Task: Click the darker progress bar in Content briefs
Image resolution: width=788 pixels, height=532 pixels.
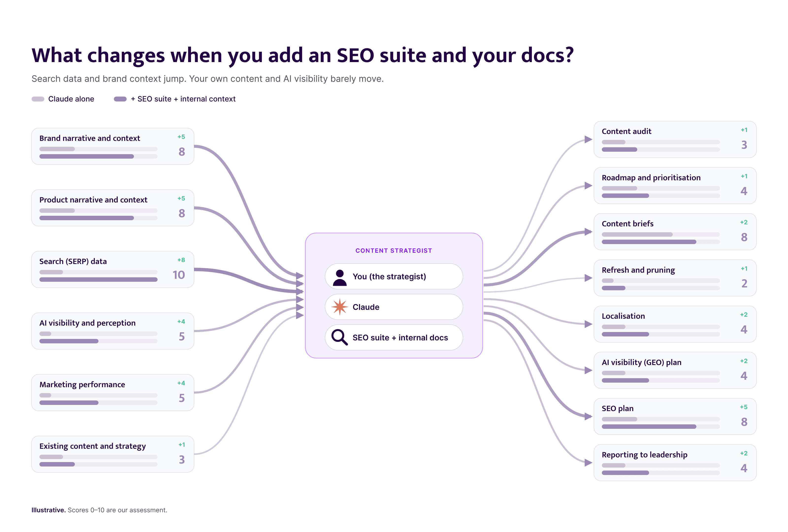Action: [649, 242]
